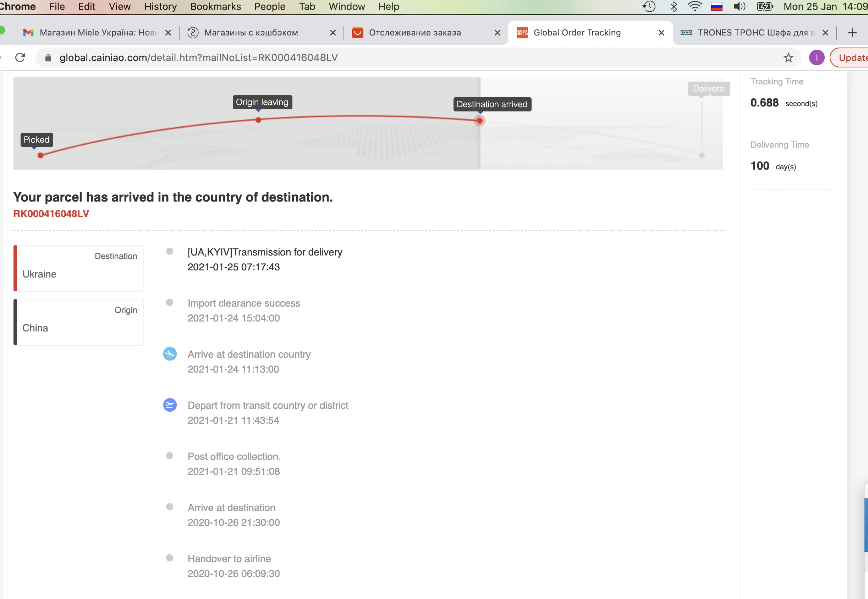868x599 pixels.
Task: Click the Destination arrived progress marker
Action: (x=479, y=121)
